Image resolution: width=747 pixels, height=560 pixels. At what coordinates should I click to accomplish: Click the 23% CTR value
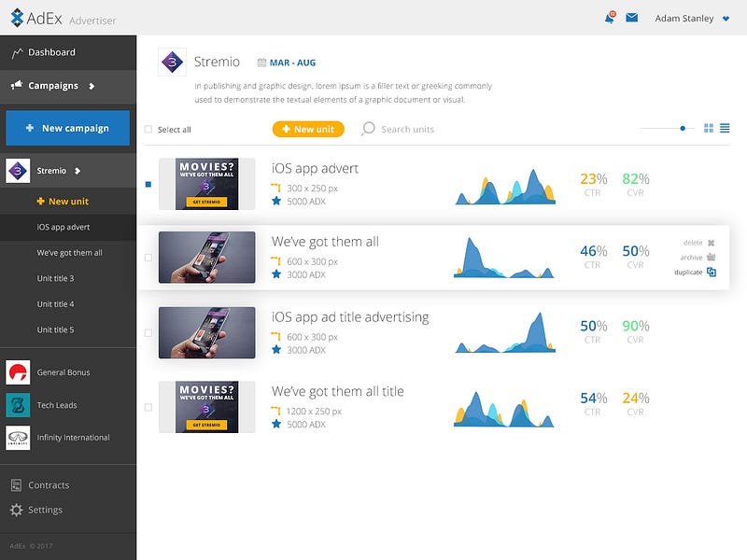pyautogui.click(x=593, y=179)
